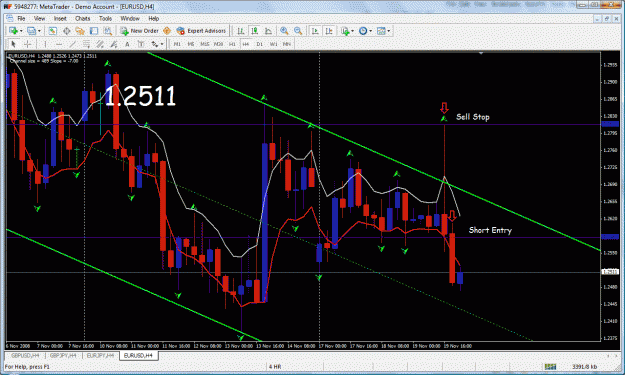Viewport: 625px width, 375px height.
Task: Switch to M5 timeframe
Action: 191,44
